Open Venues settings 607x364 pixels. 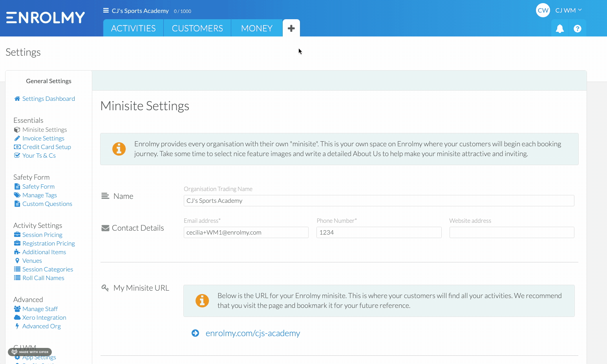(x=32, y=261)
